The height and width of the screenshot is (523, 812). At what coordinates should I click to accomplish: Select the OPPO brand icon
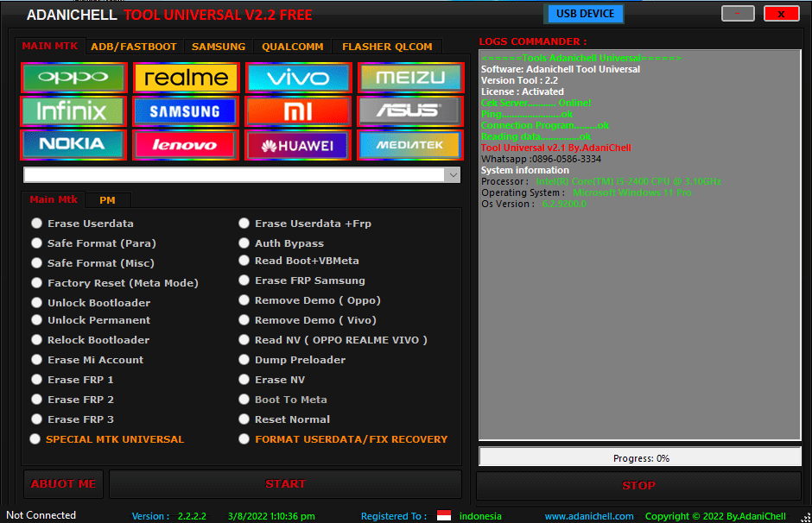[73, 78]
